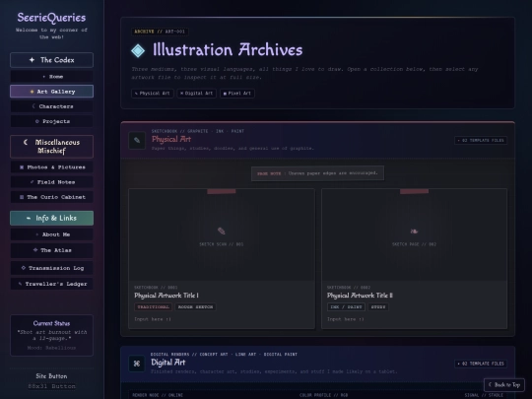This screenshot has width=532, height=399.
Task: Open Sketch Page 002 artwork thumbnail
Action: [414, 234]
